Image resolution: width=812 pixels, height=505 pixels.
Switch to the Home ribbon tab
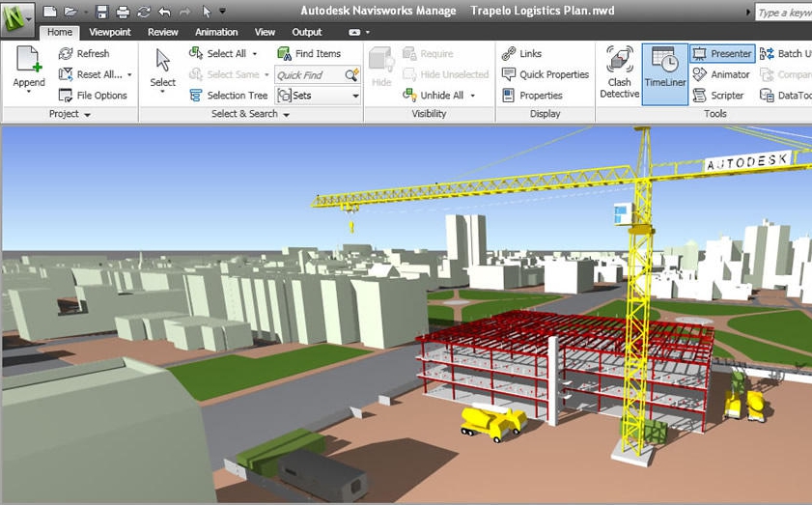click(x=60, y=32)
